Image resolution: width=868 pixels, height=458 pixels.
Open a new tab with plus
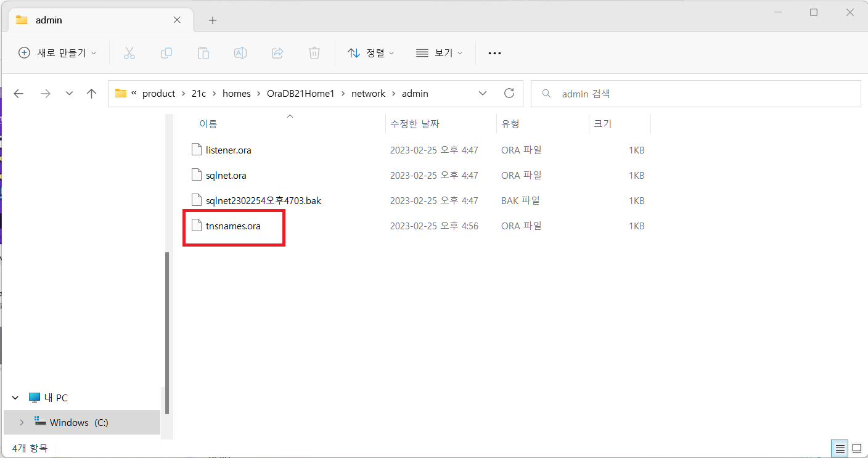click(x=213, y=20)
